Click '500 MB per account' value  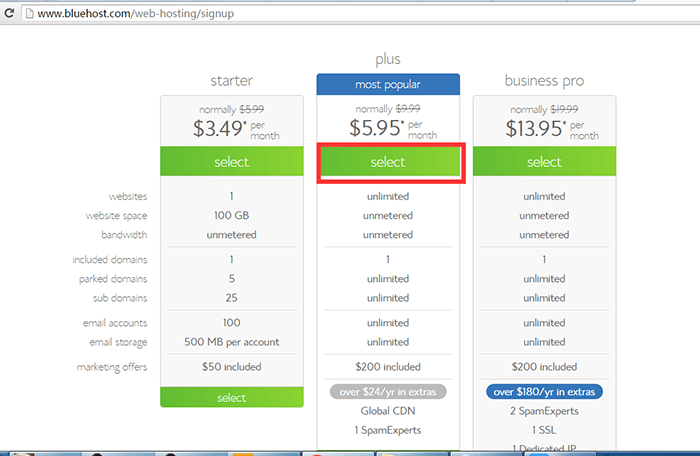[232, 342]
